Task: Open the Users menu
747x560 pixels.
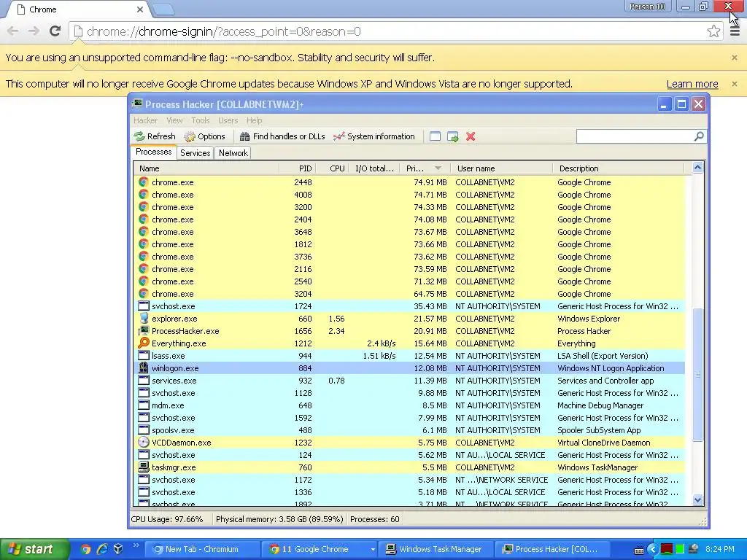Action: click(228, 120)
